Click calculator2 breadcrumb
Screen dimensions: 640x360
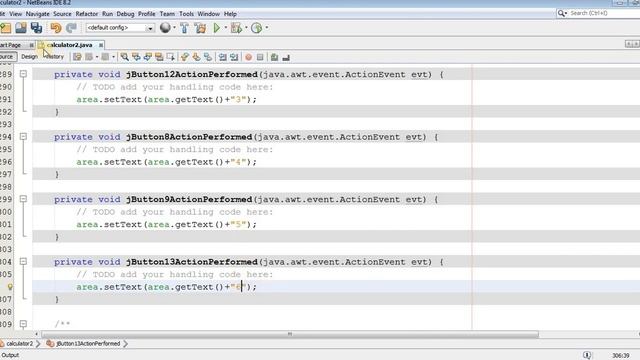(x=20, y=344)
